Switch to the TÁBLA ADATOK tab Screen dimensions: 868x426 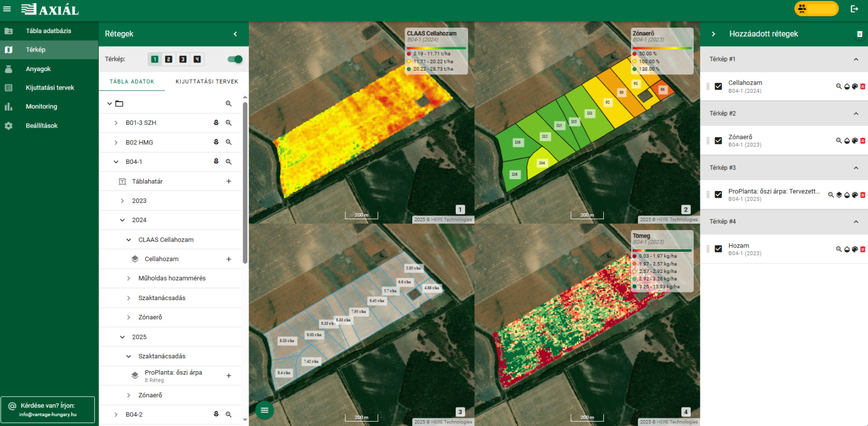click(x=132, y=81)
